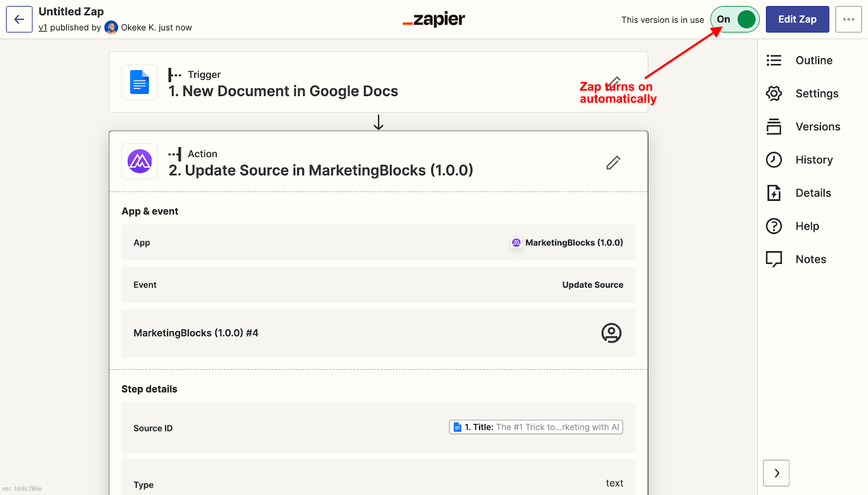
Task: Click the account avatar icon for MarketingBlocks #4
Action: pos(611,333)
